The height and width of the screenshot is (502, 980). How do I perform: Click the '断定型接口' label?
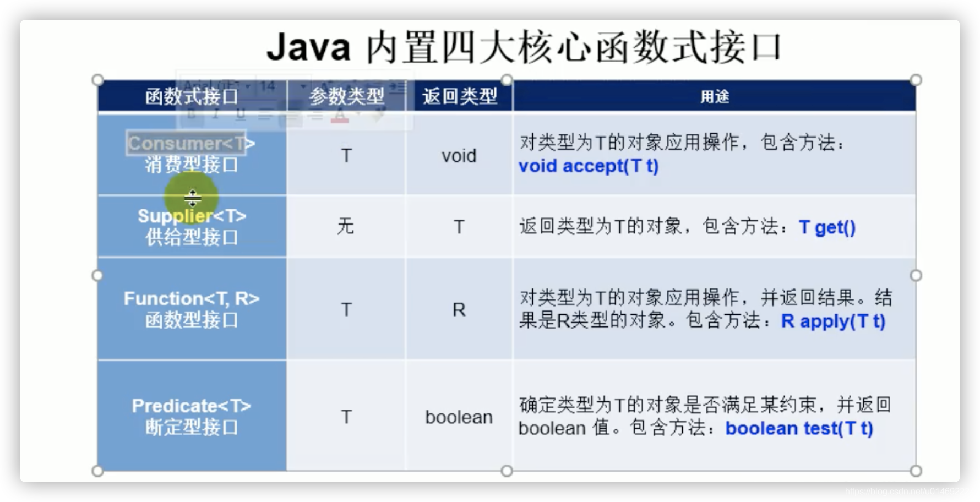192,427
